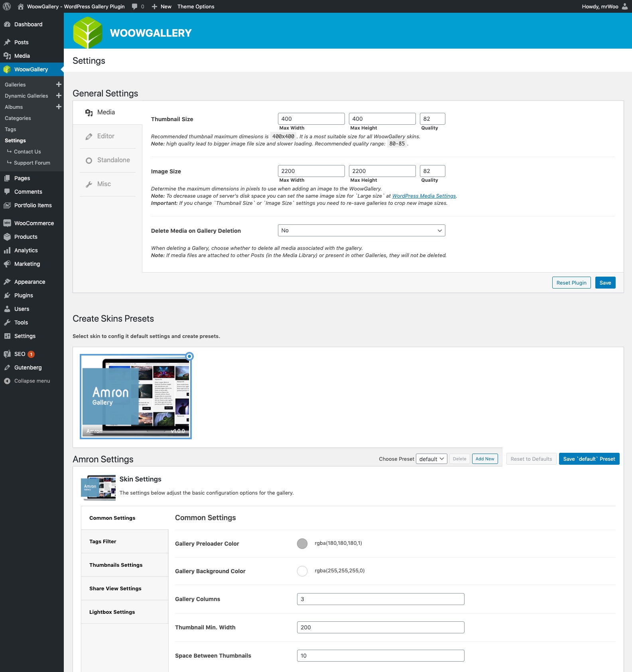The height and width of the screenshot is (672, 632).
Task: Click the Plugins plug icon
Action: point(7,295)
